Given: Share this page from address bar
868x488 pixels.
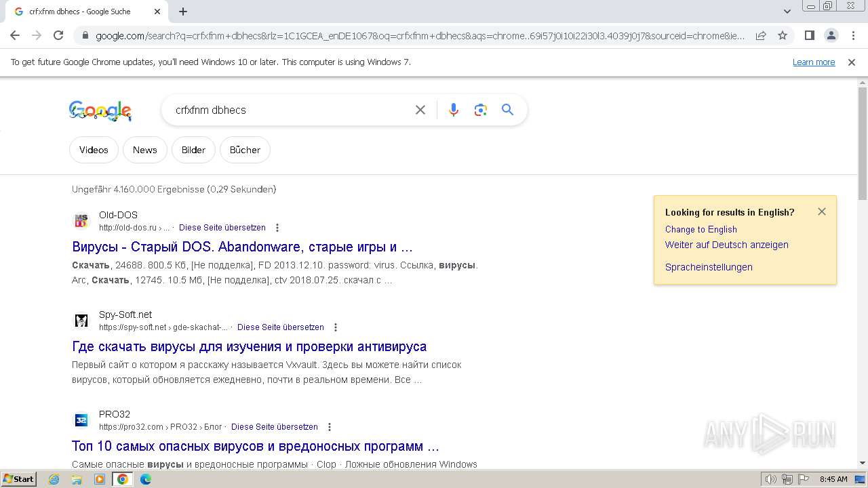Looking at the screenshot, I should 761,35.
